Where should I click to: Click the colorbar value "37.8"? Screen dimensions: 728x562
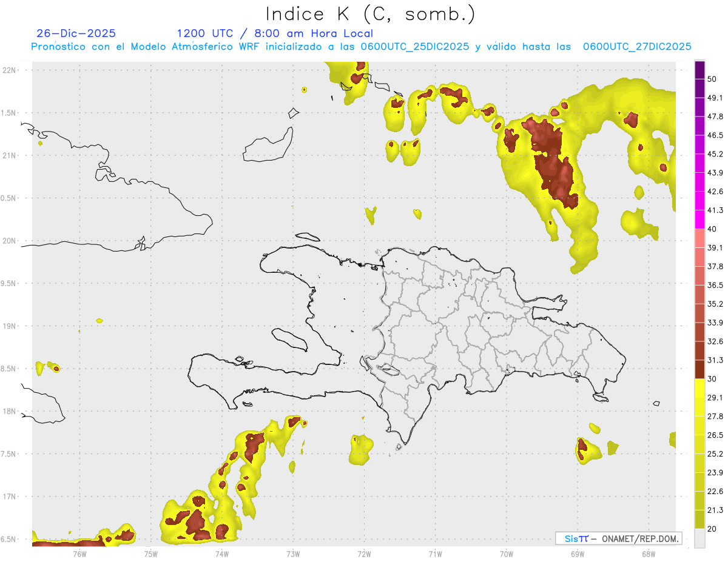click(715, 267)
